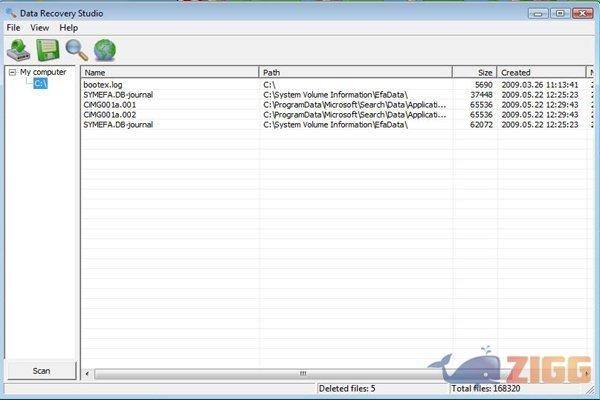Select the C:\ drive in the tree

click(40, 84)
